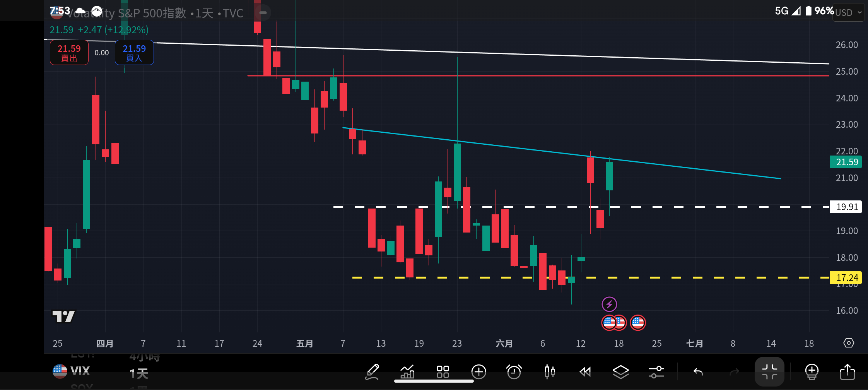Tap the 24 date label on the time axis
868x390 pixels.
pos(257,343)
